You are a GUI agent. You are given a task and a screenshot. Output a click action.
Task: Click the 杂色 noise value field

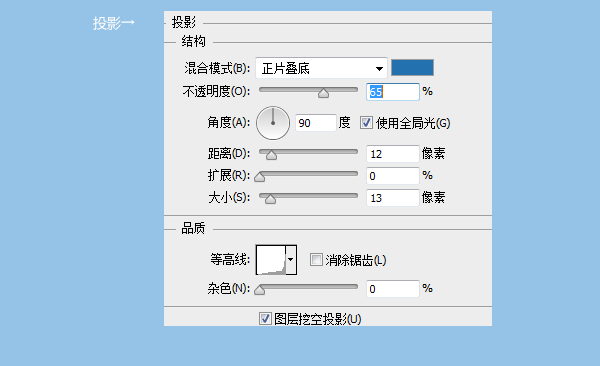click(x=393, y=289)
